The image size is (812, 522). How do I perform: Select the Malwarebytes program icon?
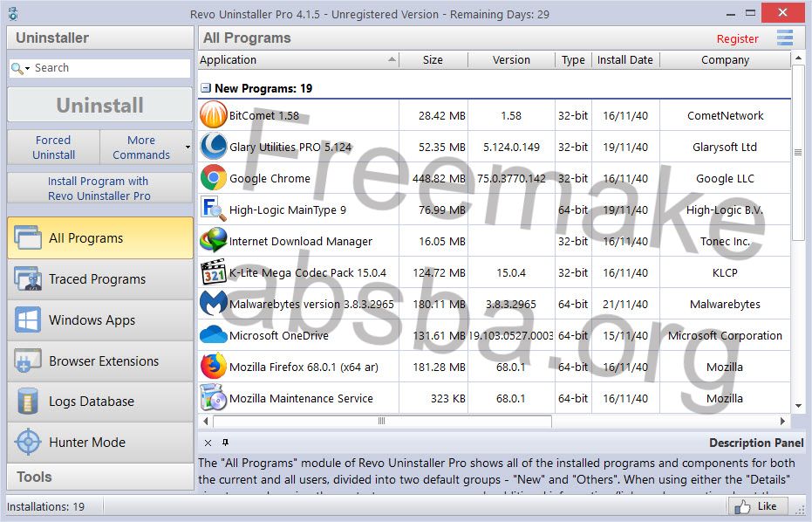pyautogui.click(x=214, y=303)
